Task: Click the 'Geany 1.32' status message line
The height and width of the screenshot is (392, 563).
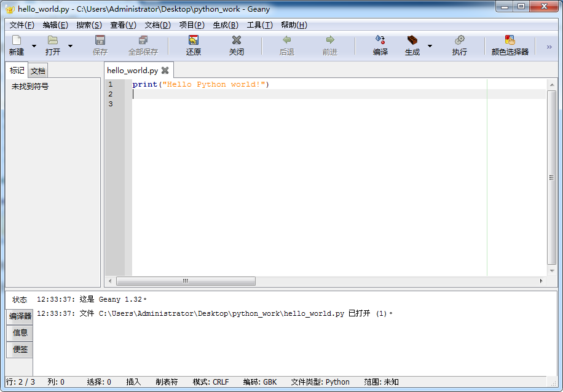Action: point(92,299)
